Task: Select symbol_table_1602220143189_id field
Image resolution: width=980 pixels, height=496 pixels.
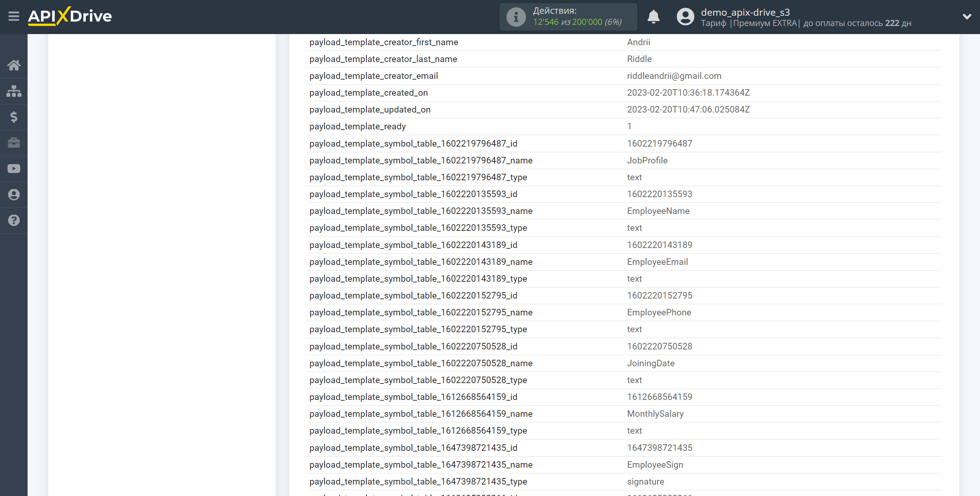Action: [x=413, y=245]
